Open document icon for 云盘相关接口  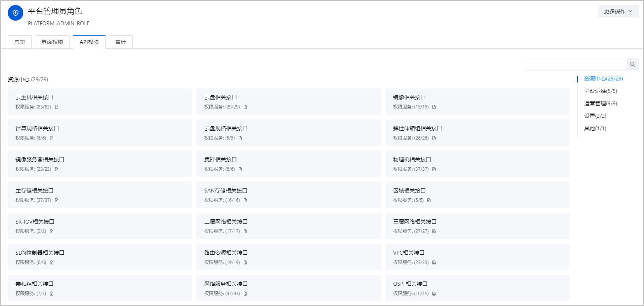(245, 107)
